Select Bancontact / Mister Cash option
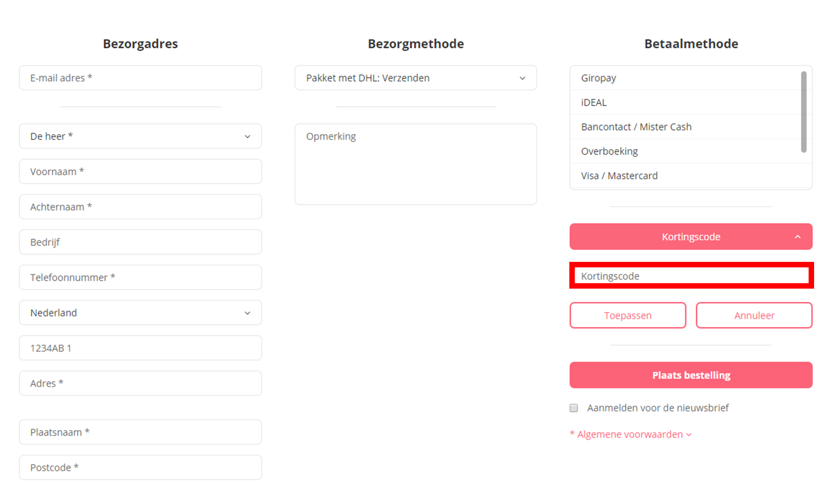 click(636, 127)
